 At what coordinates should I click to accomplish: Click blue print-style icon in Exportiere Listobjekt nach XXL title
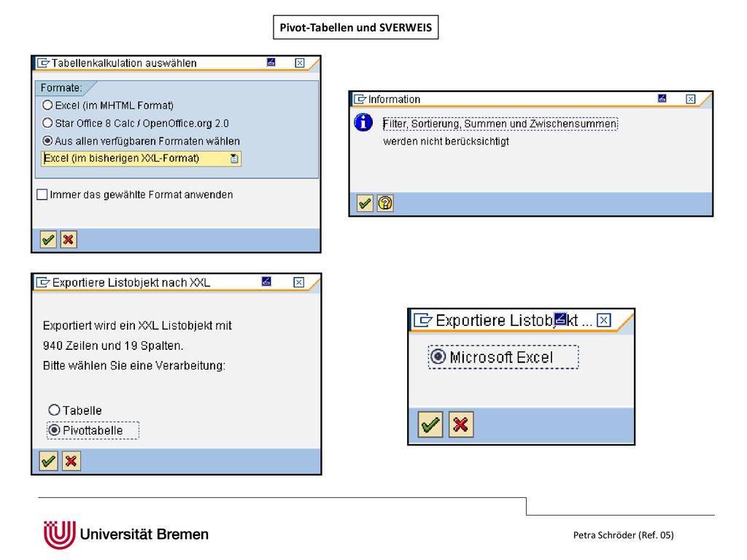(x=266, y=281)
